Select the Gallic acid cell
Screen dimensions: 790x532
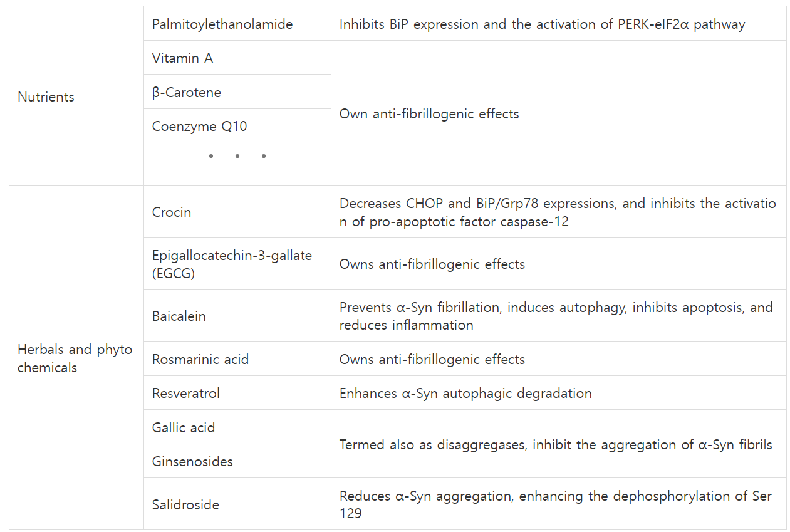coord(183,428)
